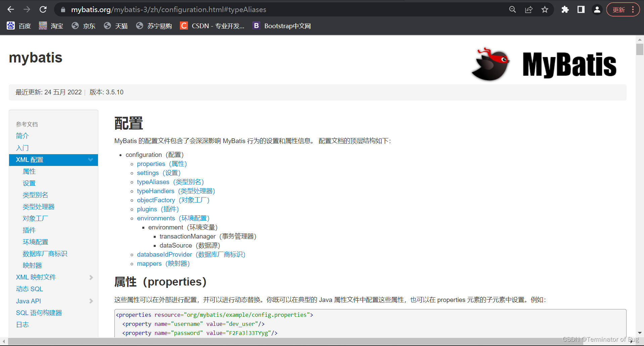Viewport: 644px width, 346px height.
Task: Share this page via share icon
Action: [x=529, y=9]
